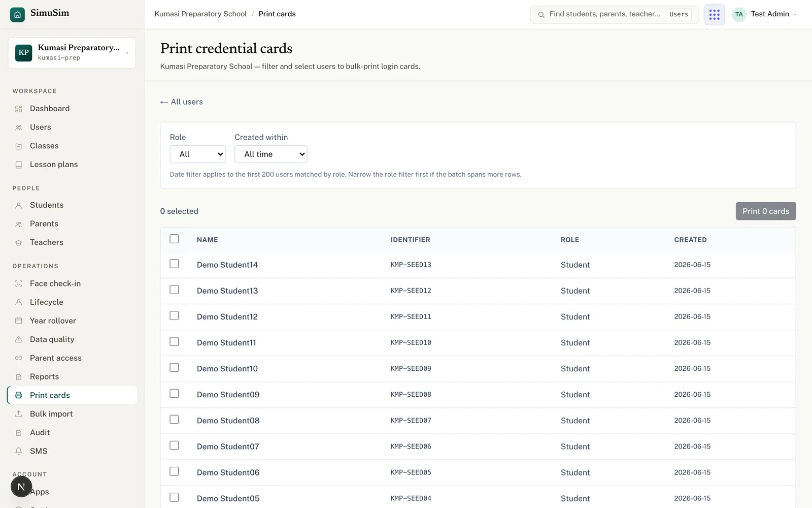Open the Bulk import page

[x=72, y=414]
